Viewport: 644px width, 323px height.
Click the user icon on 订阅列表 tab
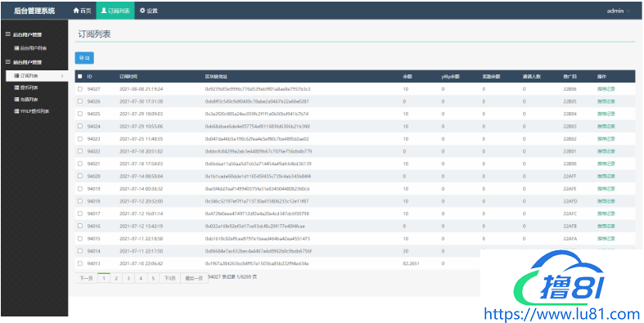(104, 11)
